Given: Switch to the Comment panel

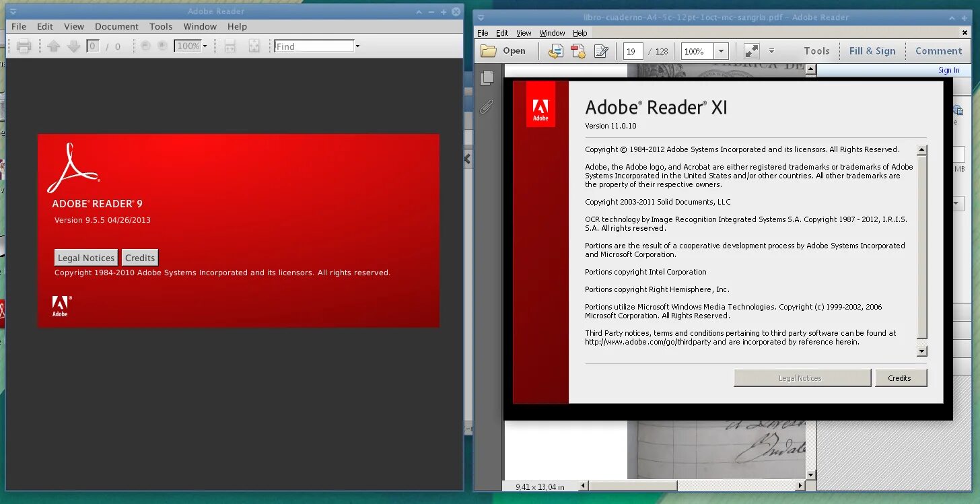Looking at the screenshot, I should coord(938,50).
